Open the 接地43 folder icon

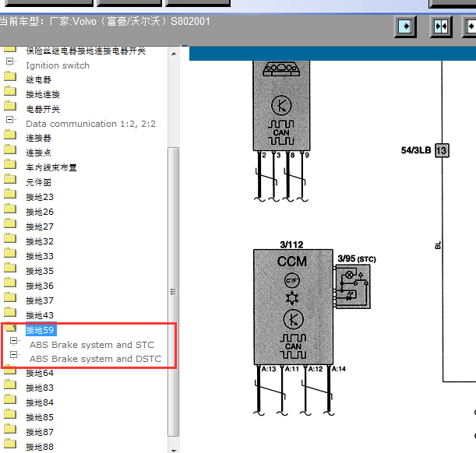coord(10,312)
